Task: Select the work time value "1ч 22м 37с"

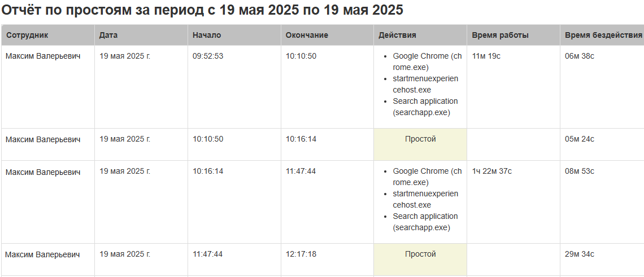Action: [x=492, y=171]
